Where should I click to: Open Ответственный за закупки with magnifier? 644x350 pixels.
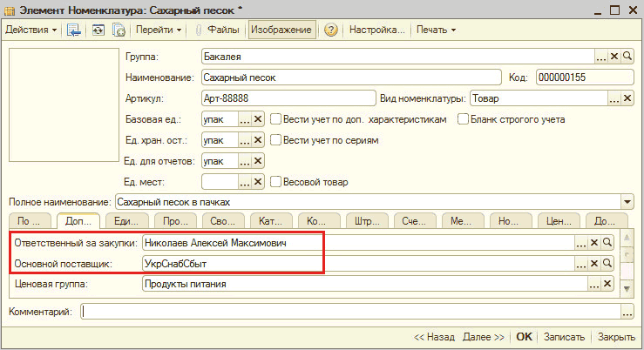(607, 243)
